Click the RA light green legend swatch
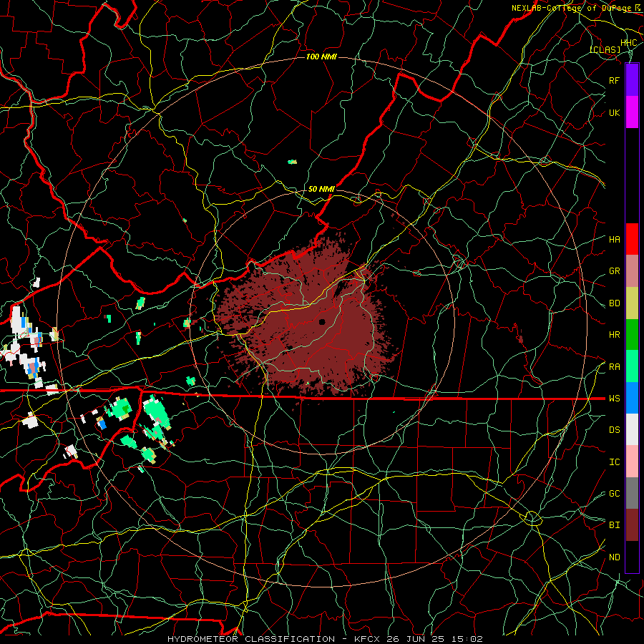This screenshot has width=644, height=644. point(632,366)
